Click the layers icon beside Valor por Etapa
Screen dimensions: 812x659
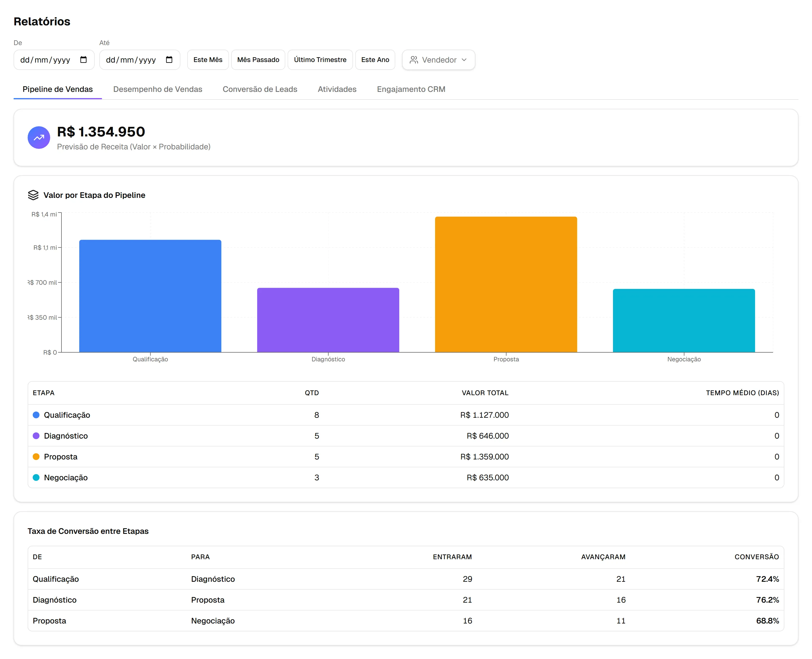[33, 195]
